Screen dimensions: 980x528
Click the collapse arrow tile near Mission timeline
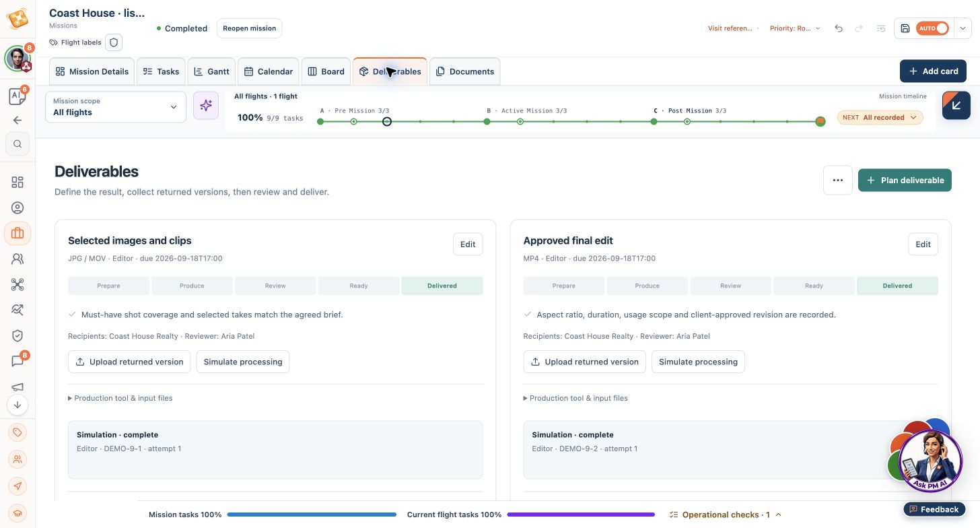pyautogui.click(x=956, y=106)
